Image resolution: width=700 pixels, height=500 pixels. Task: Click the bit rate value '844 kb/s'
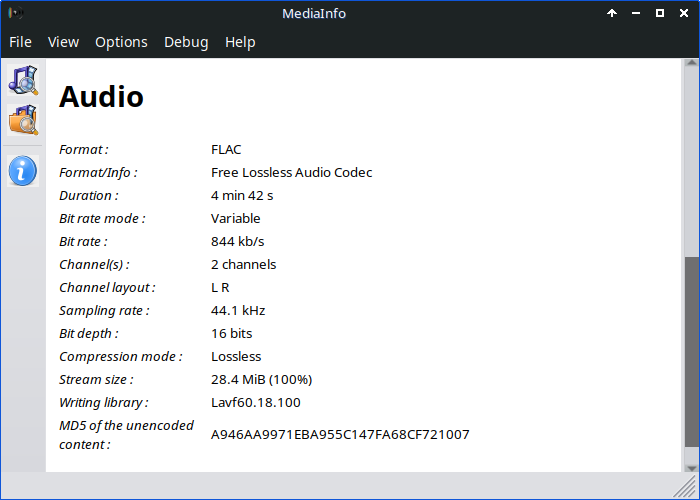point(238,242)
